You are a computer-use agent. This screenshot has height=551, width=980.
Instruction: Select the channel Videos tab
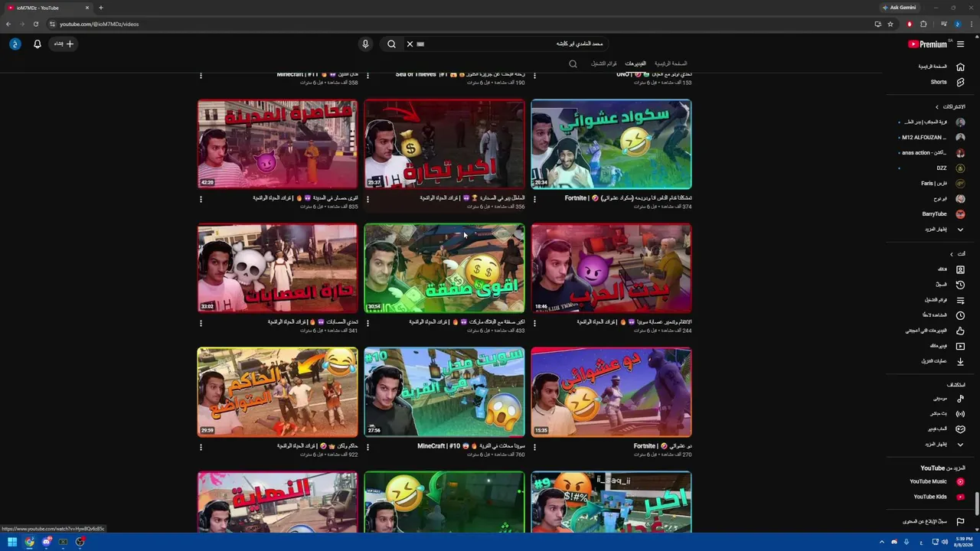click(x=635, y=64)
